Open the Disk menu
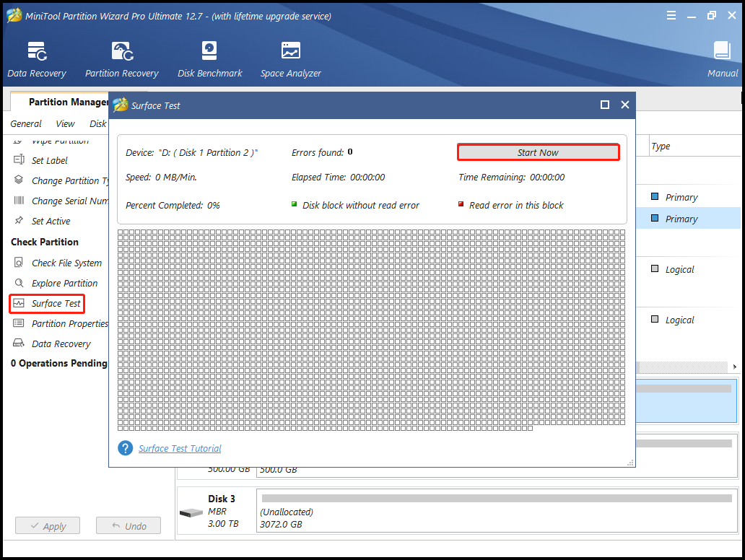 (98, 123)
